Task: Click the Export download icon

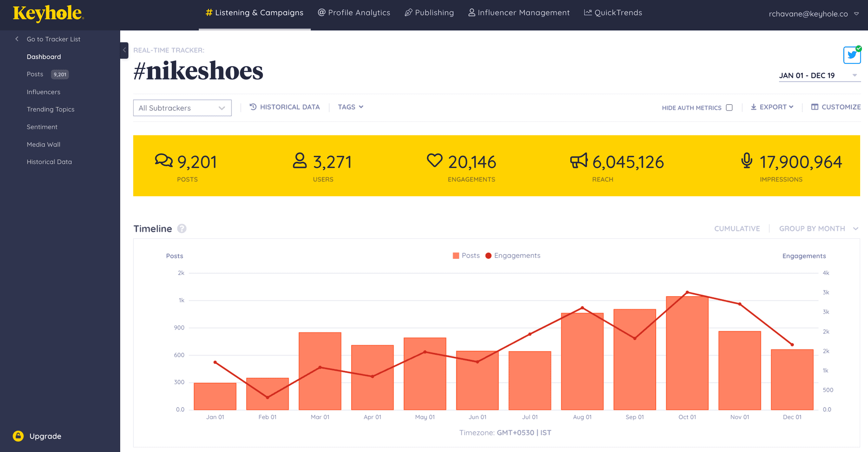Action: (754, 107)
